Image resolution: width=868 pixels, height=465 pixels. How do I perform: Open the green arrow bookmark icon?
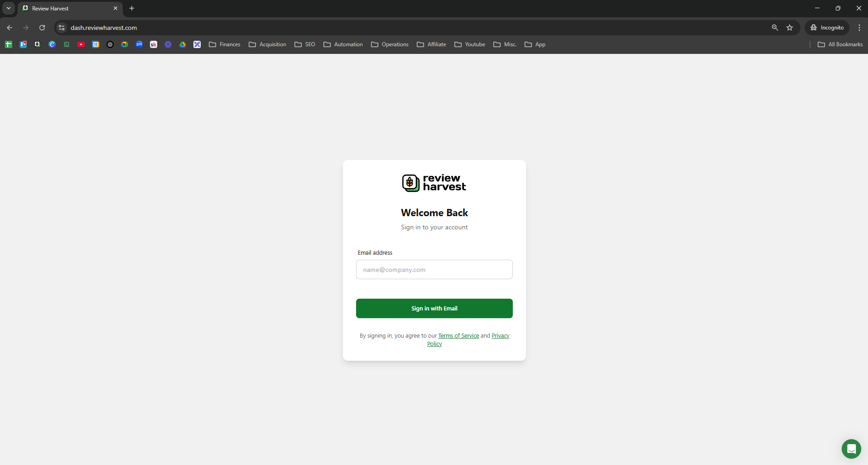tap(67, 44)
